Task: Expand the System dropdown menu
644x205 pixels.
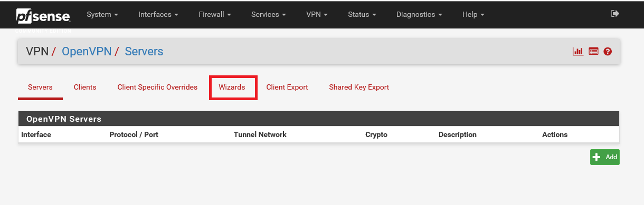Action: click(102, 14)
